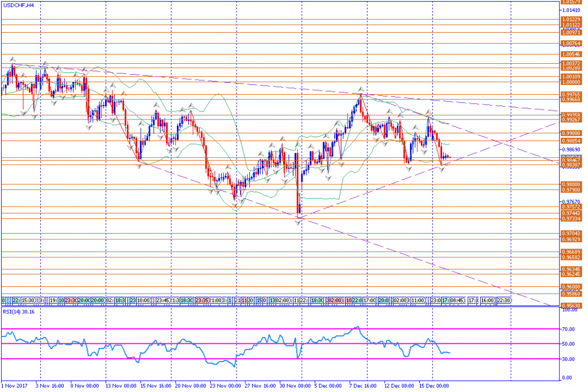Click the 0.98854 price level tag
The width and height of the screenshot is (588, 392).
tap(570, 141)
